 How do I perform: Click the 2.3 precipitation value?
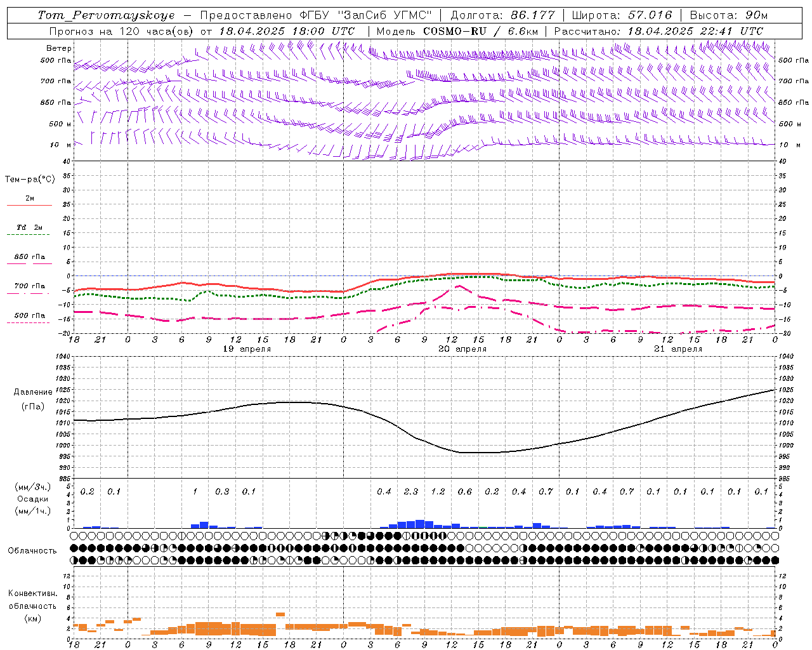tap(411, 491)
